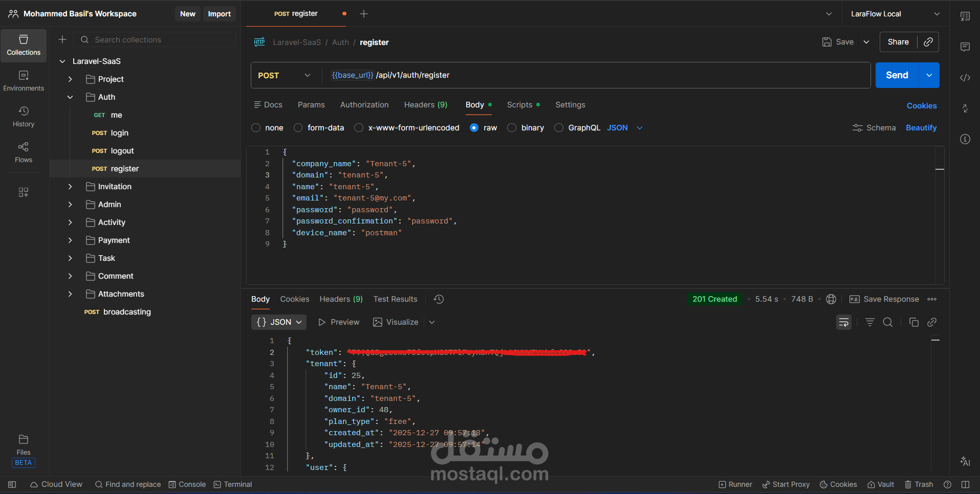Image resolution: width=980 pixels, height=494 pixels.
Task: Open the Flows panel
Action: coord(23,152)
